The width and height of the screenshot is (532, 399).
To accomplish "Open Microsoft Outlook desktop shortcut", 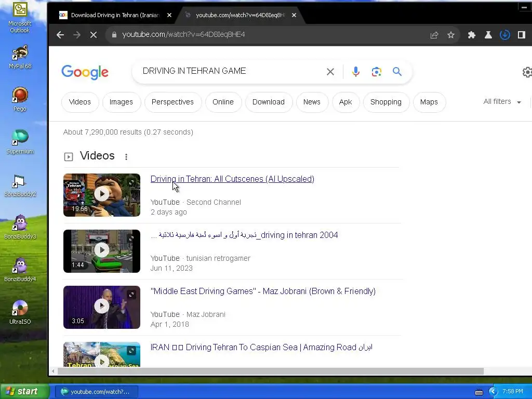I will coord(20,18).
